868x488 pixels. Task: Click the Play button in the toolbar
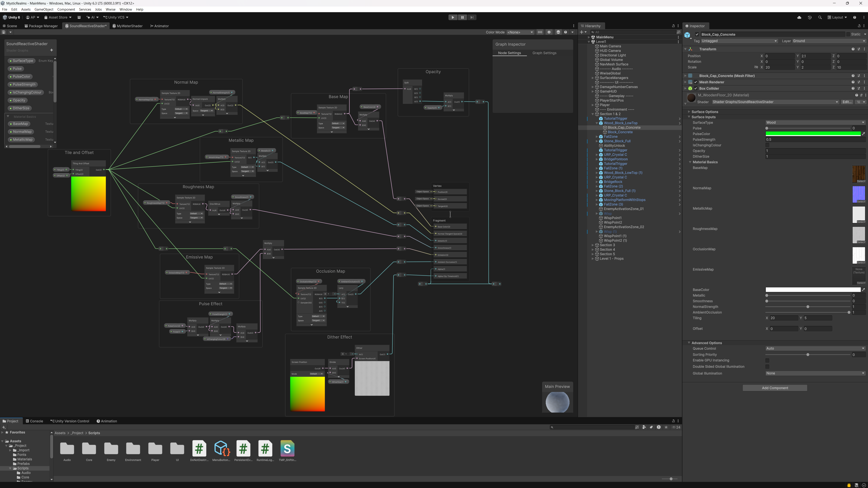point(453,18)
